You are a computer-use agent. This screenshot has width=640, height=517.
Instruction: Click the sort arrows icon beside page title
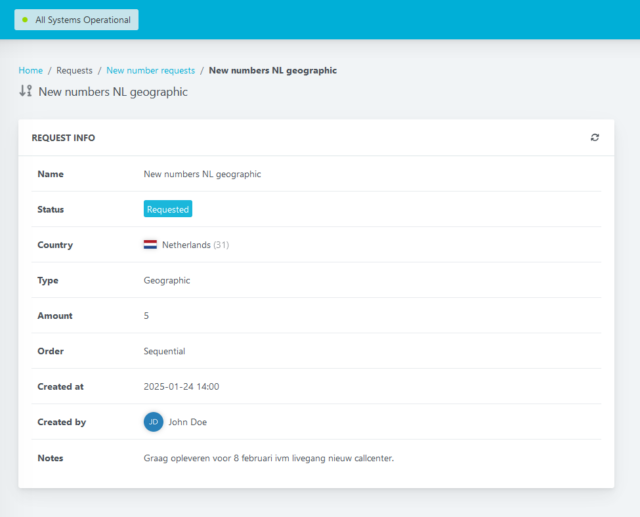click(26, 91)
